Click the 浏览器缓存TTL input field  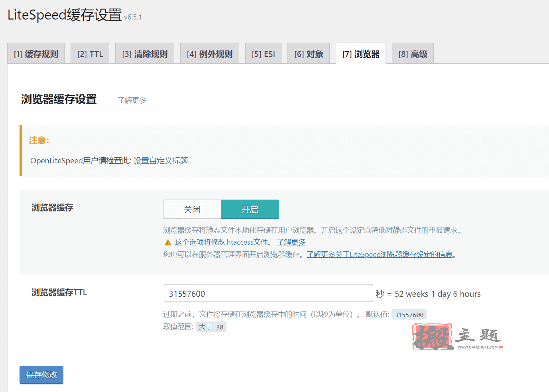tap(268, 293)
